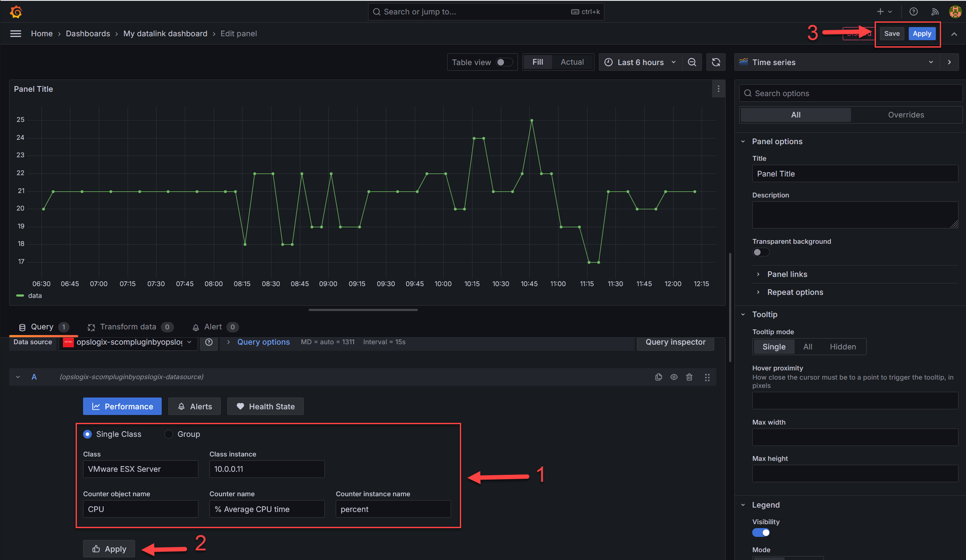Delete query A with the trash icon
Image resolution: width=966 pixels, height=560 pixels.
[x=689, y=377]
